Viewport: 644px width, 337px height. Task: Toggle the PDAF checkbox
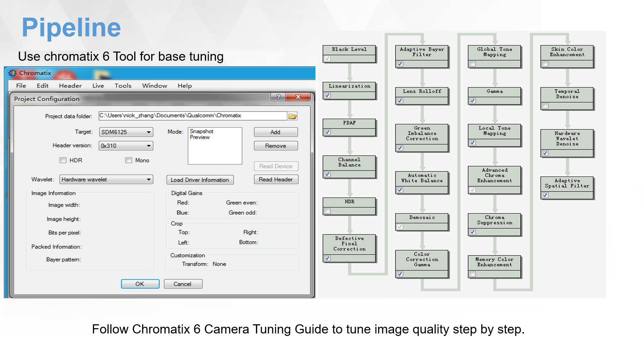click(x=327, y=132)
